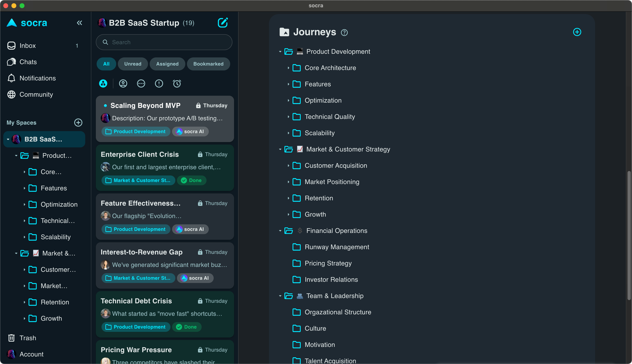Open the Trash link in sidebar
632x364 pixels.
pos(28,338)
